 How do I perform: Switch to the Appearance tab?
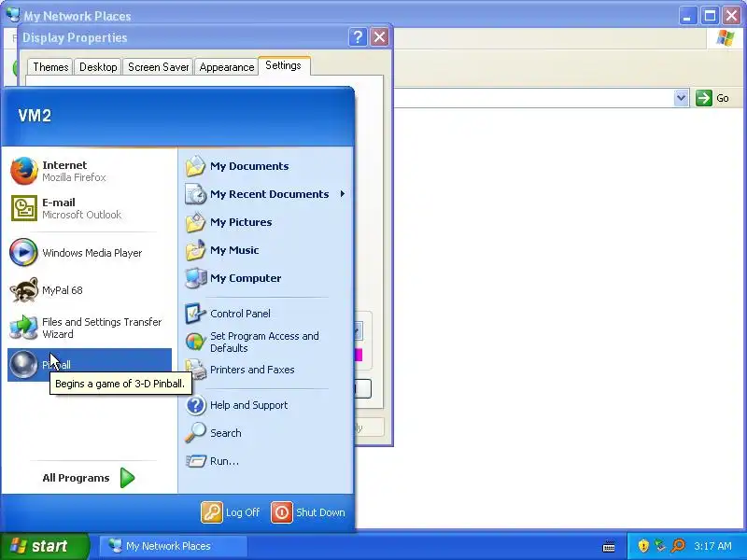coord(227,67)
